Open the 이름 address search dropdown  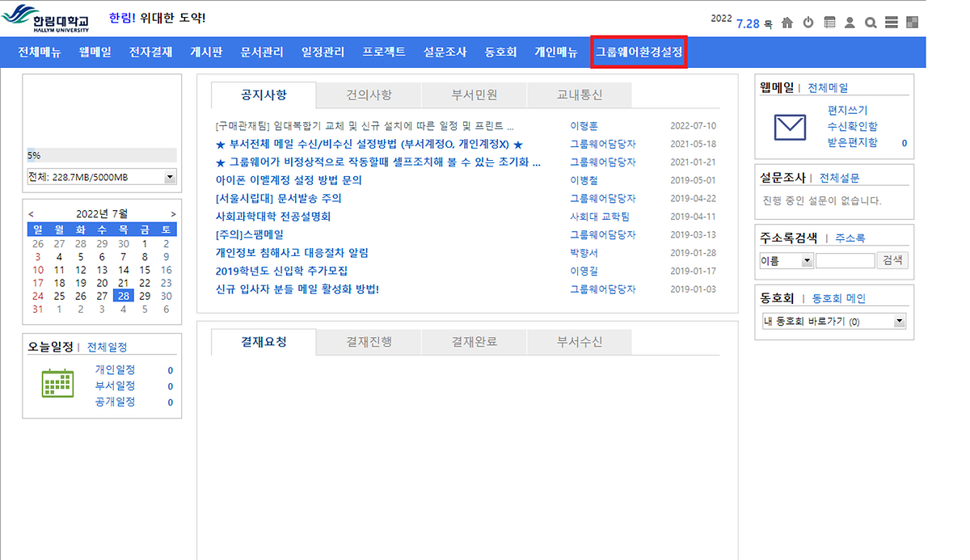pyautogui.click(x=807, y=261)
